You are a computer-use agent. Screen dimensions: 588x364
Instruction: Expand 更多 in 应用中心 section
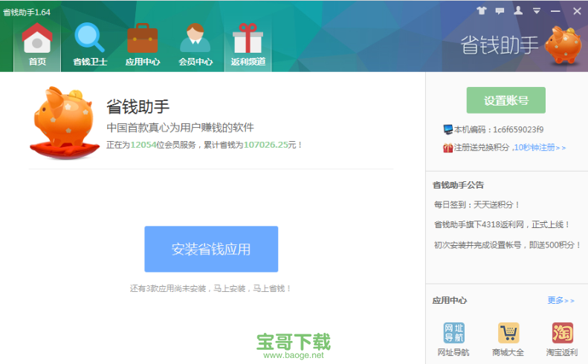tap(560, 301)
